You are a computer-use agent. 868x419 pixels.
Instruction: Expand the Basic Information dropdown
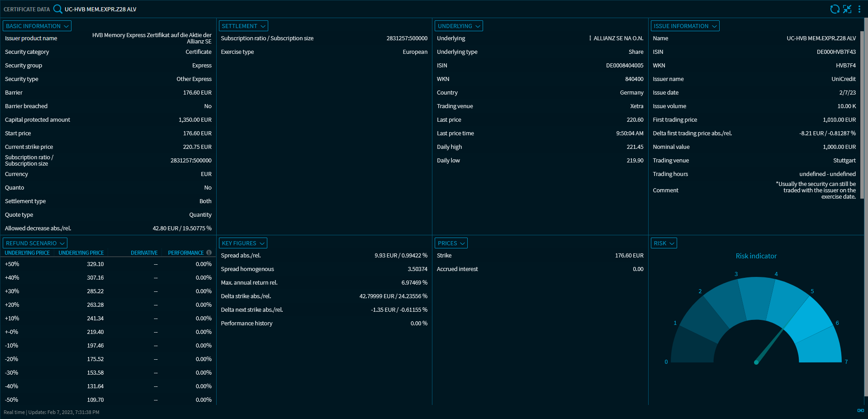pyautogui.click(x=37, y=26)
